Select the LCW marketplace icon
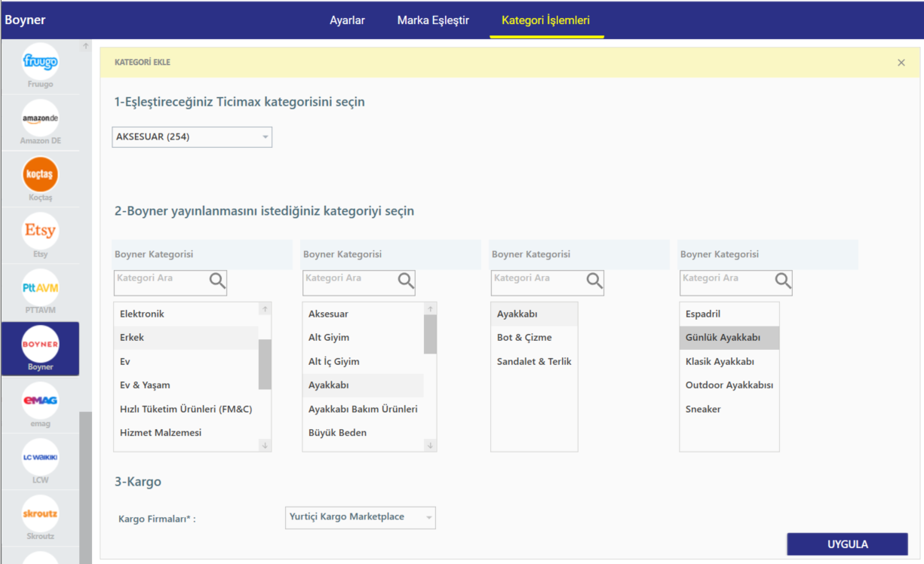 click(40, 457)
